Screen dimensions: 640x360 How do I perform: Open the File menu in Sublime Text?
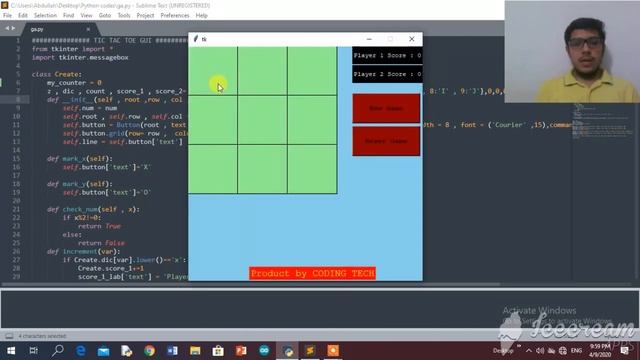pos(7,16)
